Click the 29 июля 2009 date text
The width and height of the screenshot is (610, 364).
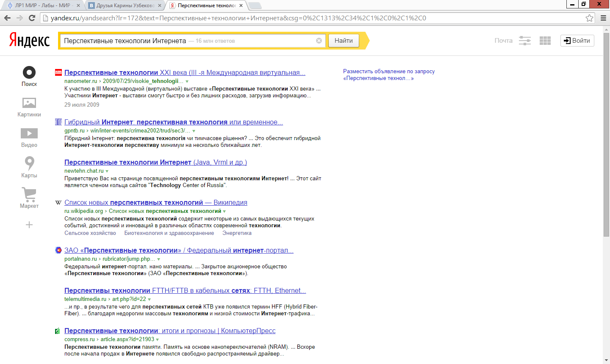click(x=82, y=105)
